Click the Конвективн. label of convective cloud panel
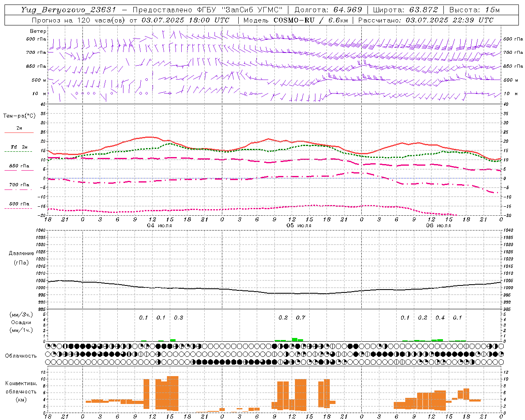The width and height of the screenshot is (525, 420). pos(21,383)
